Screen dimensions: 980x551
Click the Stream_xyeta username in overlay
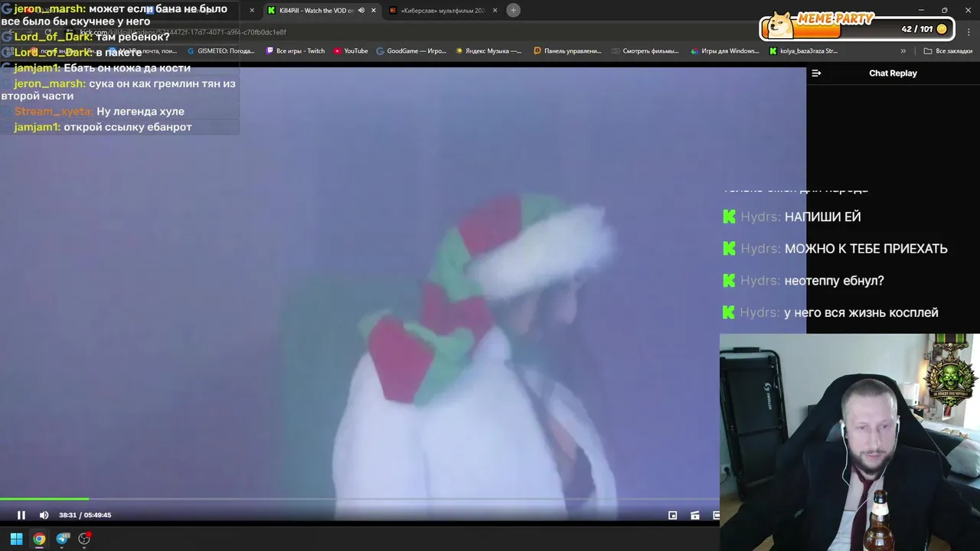point(54,112)
